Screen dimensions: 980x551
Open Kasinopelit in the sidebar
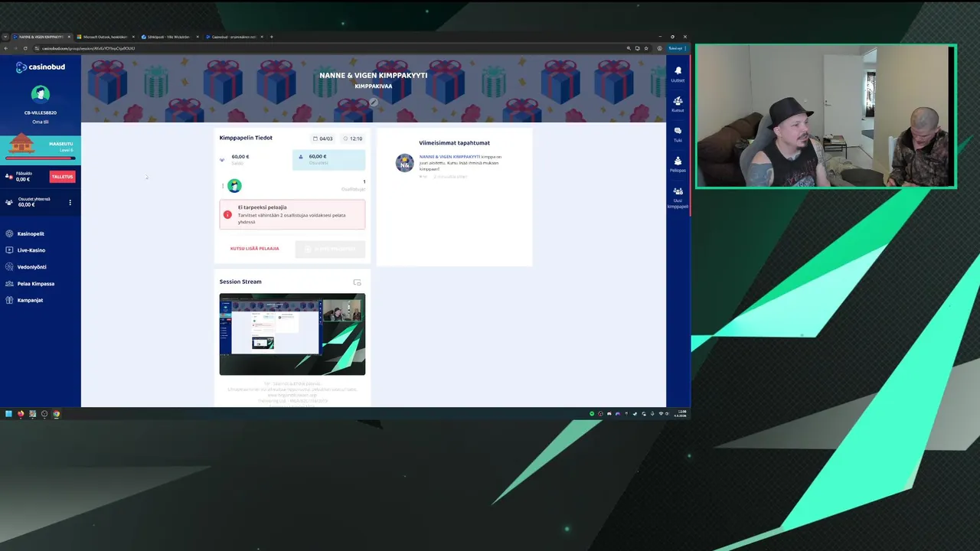[31, 233]
